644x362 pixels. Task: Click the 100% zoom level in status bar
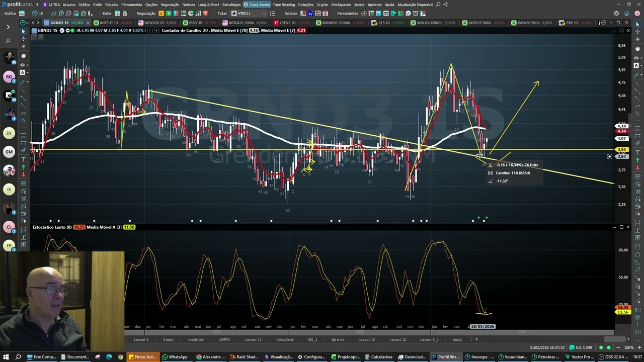pyautogui.click(x=629, y=347)
